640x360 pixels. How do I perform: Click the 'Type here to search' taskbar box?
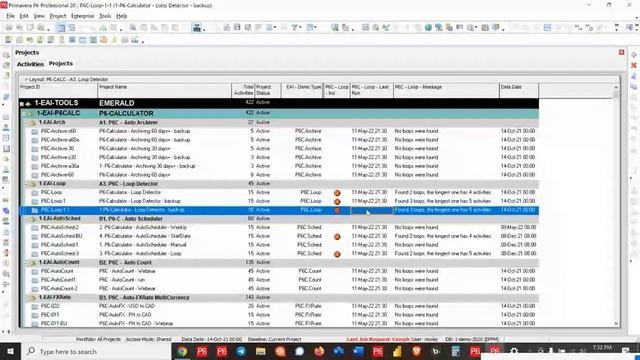click(97, 351)
